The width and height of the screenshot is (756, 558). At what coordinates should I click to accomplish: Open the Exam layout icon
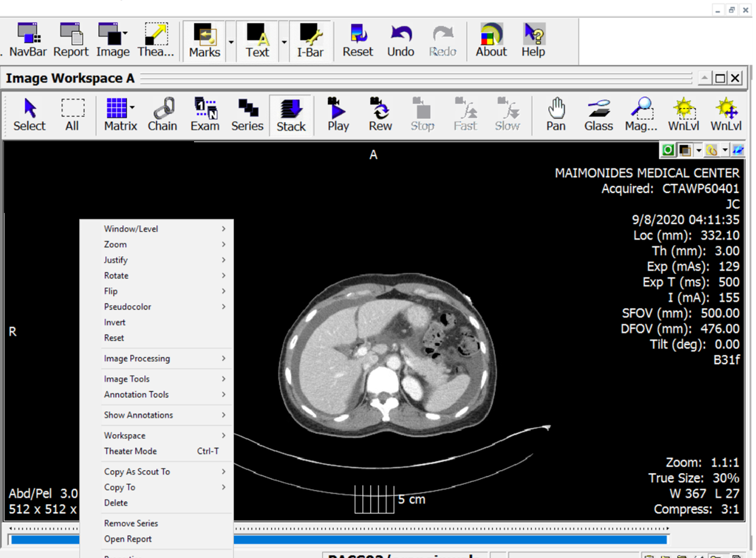(205, 114)
